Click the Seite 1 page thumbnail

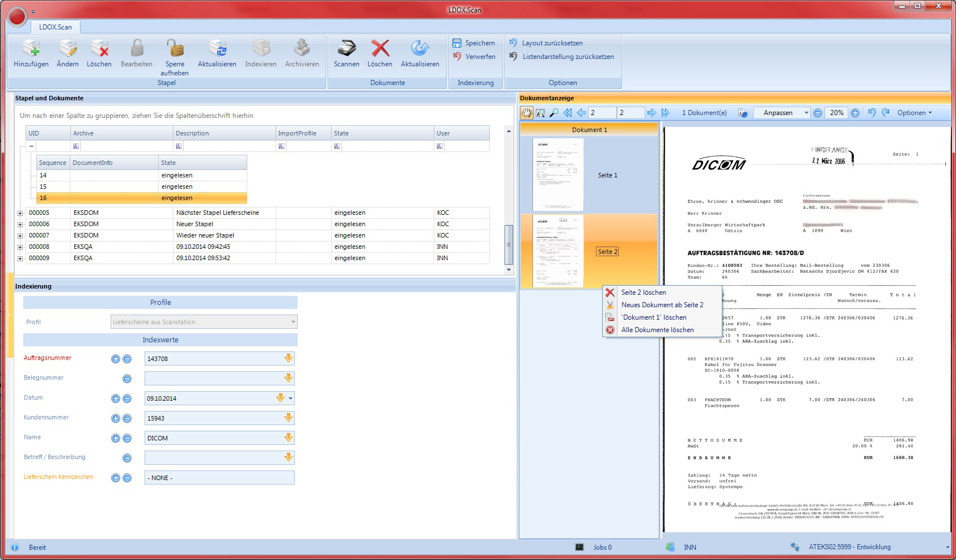[x=558, y=175]
